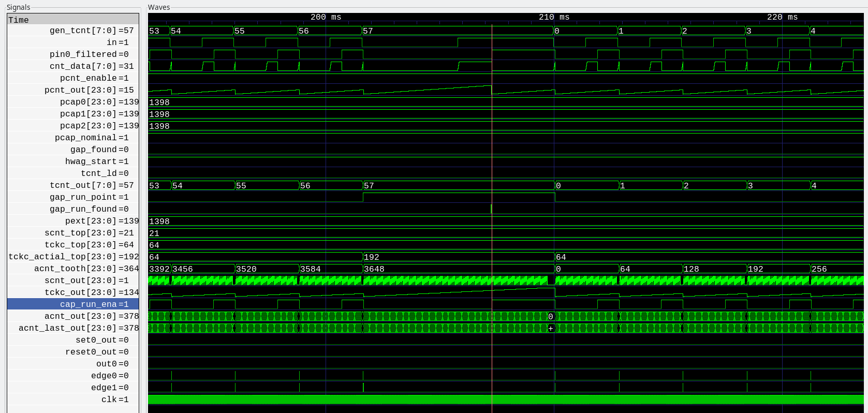
Task: Select the scnt_out[23:0] signal row
Action: (73, 281)
